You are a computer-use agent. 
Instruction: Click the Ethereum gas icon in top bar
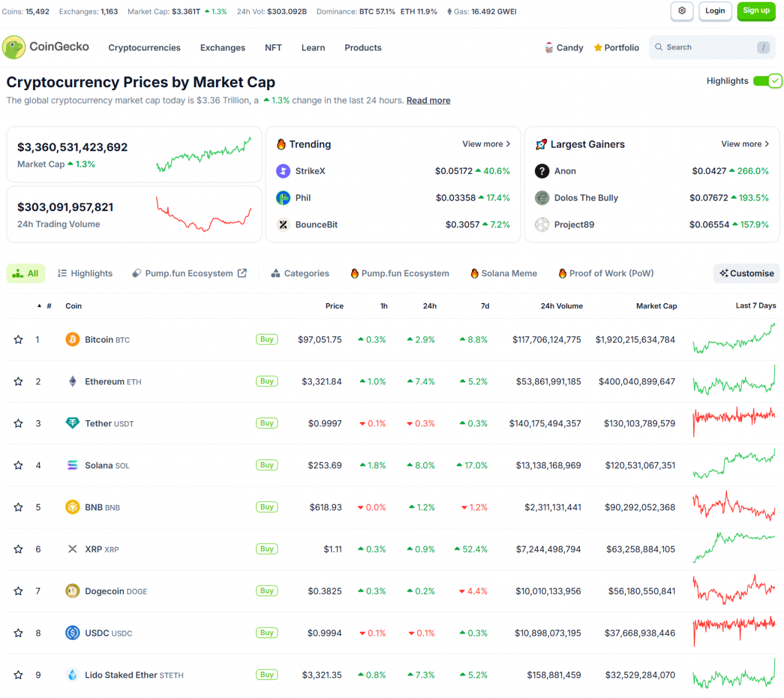[x=449, y=12]
